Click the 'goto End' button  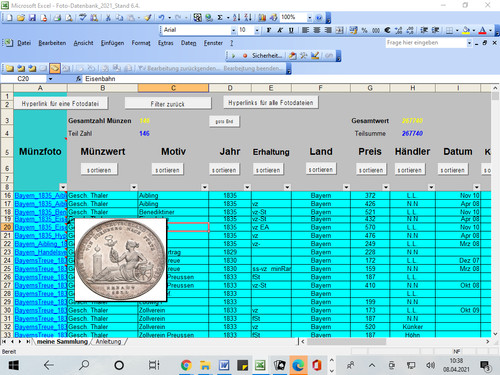click(x=224, y=121)
